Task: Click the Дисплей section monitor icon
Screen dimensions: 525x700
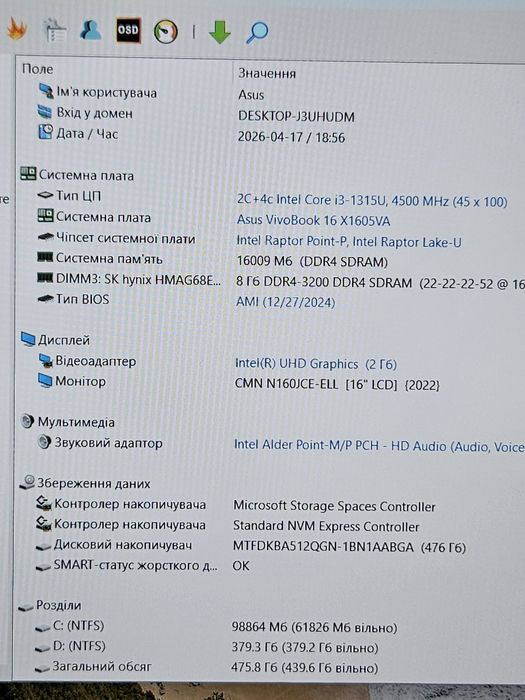Action: [x=28, y=339]
